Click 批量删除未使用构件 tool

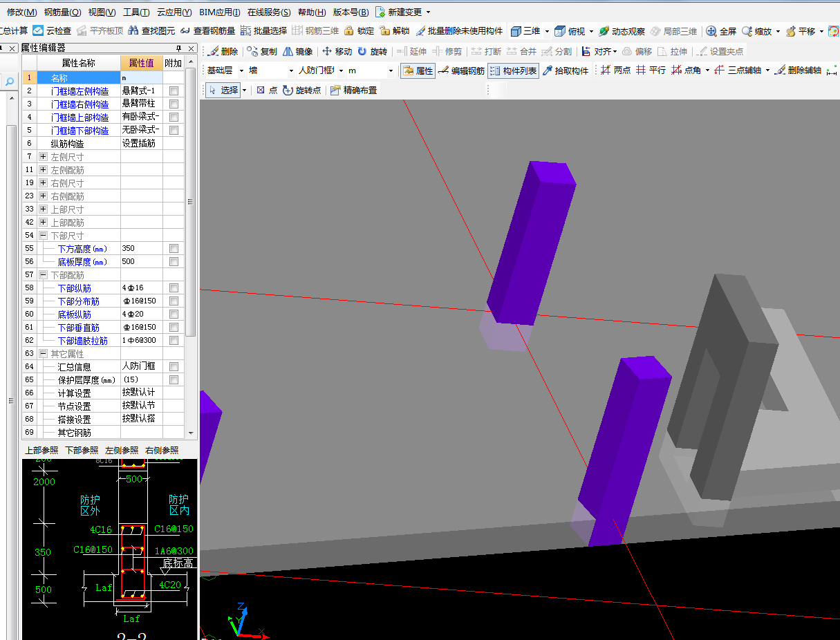[458, 31]
